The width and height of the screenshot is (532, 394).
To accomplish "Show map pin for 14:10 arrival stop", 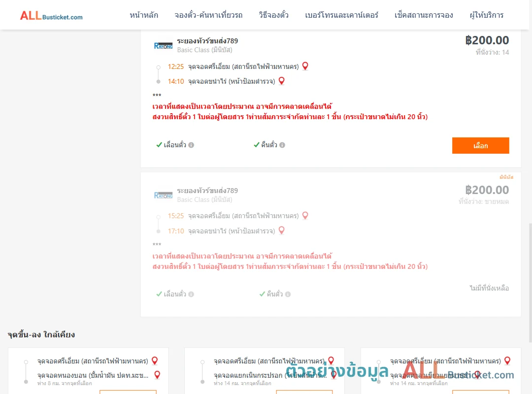I will click(x=282, y=81).
